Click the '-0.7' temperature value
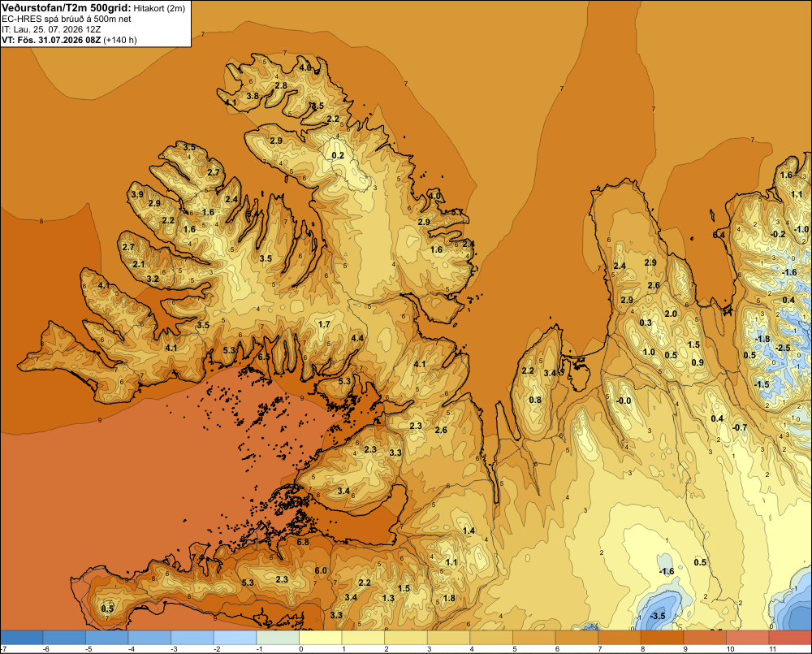812x654 pixels. (x=740, y=427)
